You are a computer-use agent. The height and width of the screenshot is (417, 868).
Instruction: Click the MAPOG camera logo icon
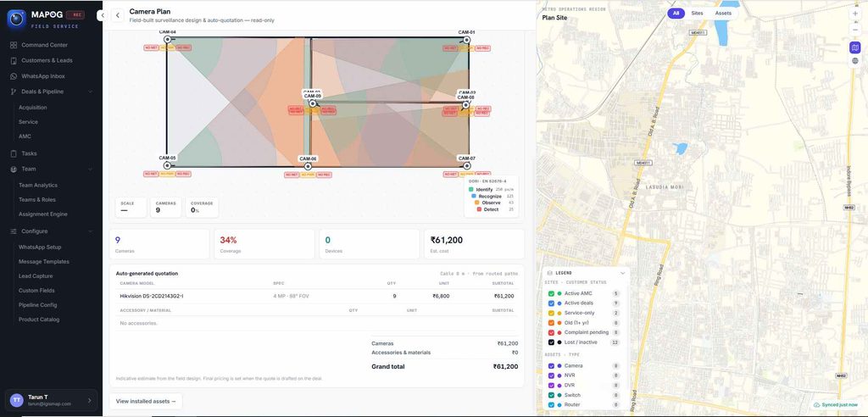pos(16,19)
